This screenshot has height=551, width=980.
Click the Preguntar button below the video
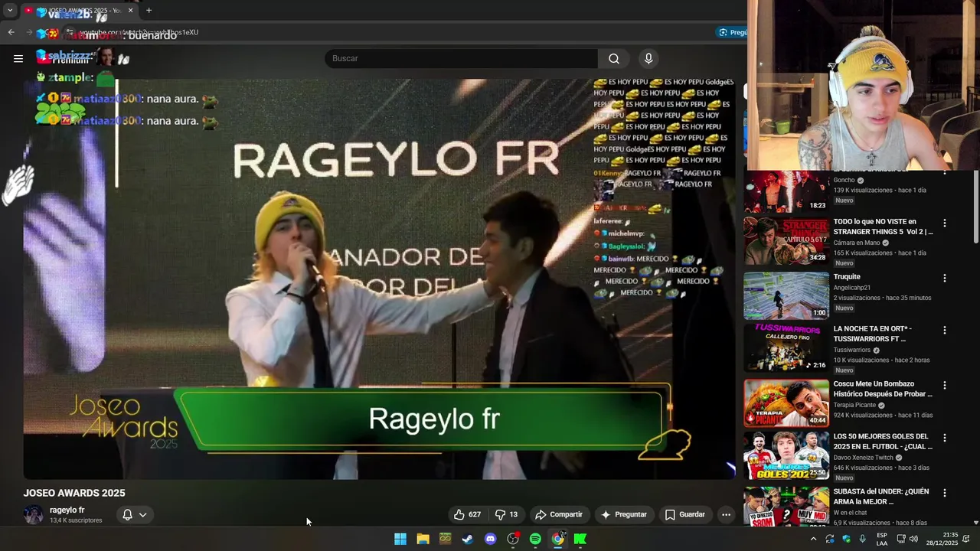tap(623, 514)
